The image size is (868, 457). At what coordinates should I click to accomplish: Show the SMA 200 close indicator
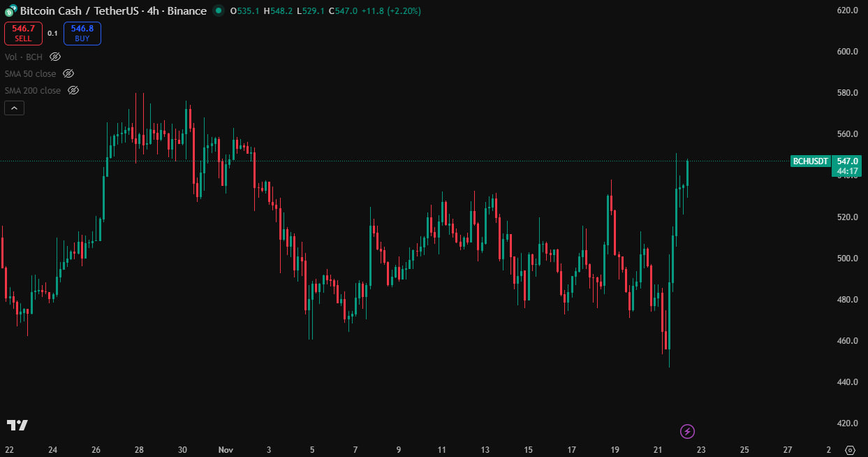[73, 90]
